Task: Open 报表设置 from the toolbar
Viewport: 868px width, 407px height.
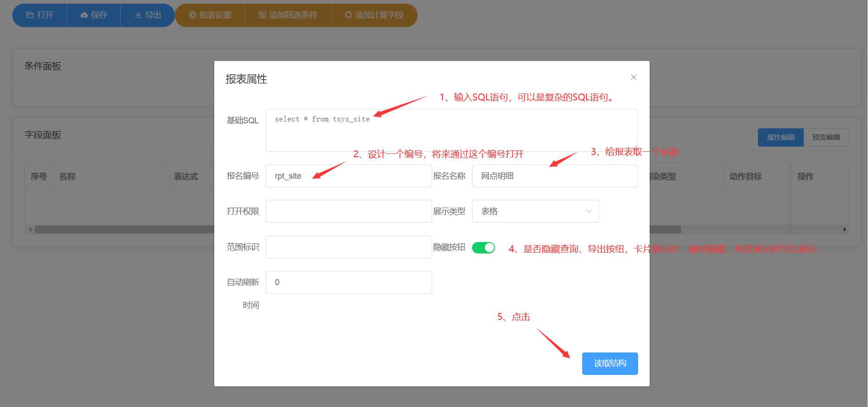Action: click(x=210, y=15)
